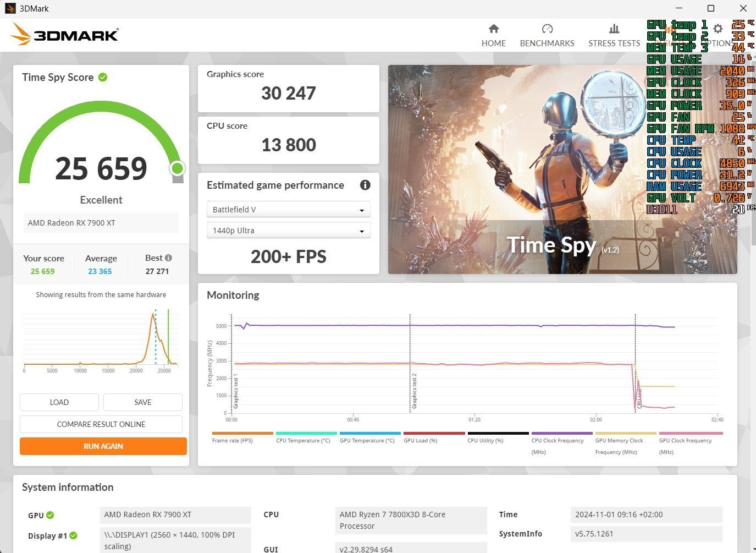Screen dimensions: 756x553
Task: Open the Options gear icon
Action: click(x=718, y=29)
